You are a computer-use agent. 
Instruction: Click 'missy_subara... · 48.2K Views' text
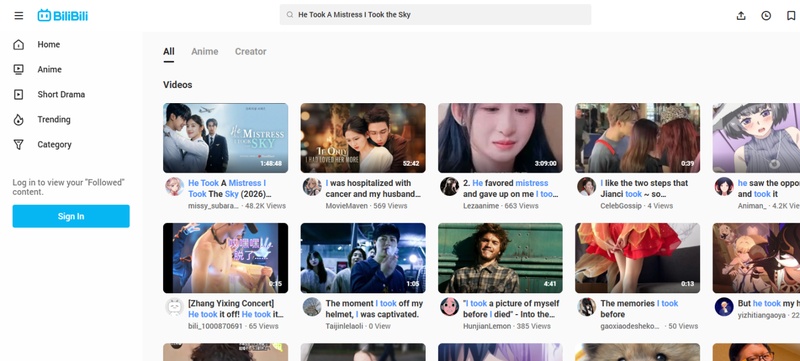[x=237, y=206]
